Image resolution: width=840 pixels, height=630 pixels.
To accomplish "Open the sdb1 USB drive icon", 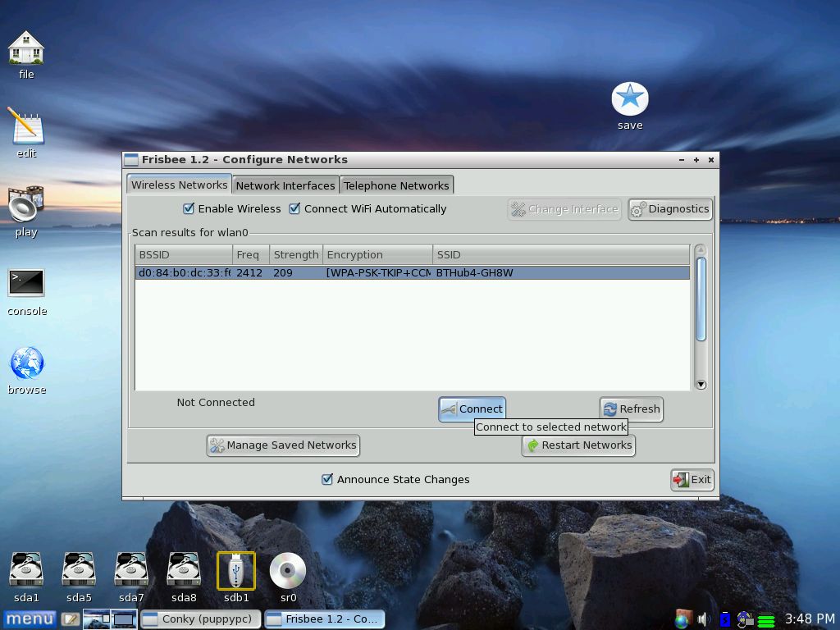I will pyautogui.click(x=236, y=571).
